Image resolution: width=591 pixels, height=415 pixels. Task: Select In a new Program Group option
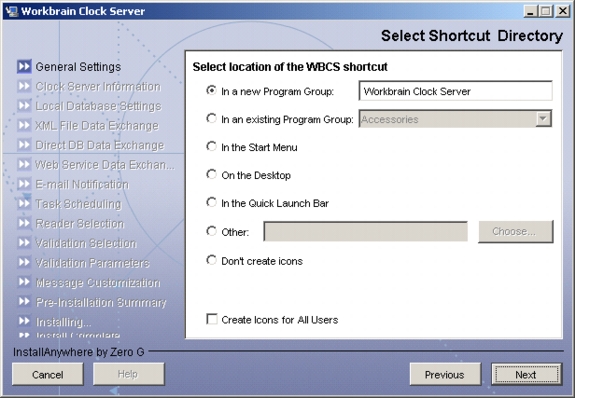211,90
